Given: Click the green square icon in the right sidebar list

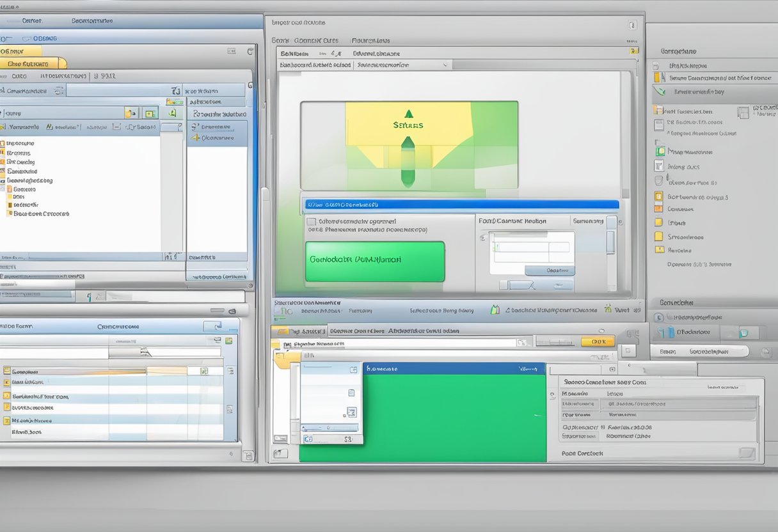Looking at the screenshot, I should (x=660, y=152).
